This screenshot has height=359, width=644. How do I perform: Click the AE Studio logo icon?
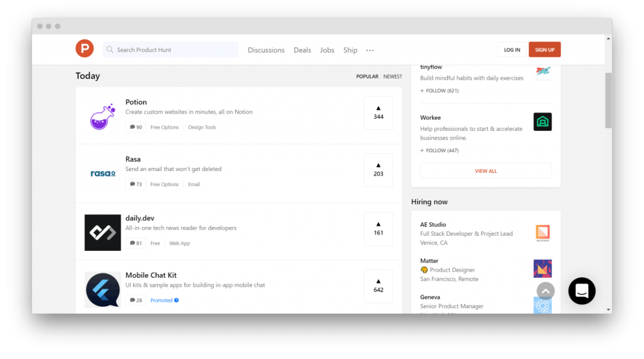tap(543, 233)
